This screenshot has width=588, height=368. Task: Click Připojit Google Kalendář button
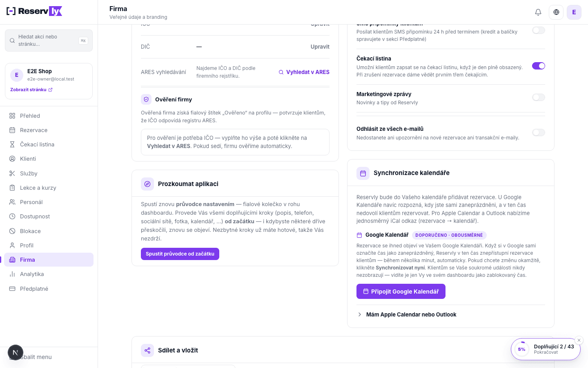(401, 292)
